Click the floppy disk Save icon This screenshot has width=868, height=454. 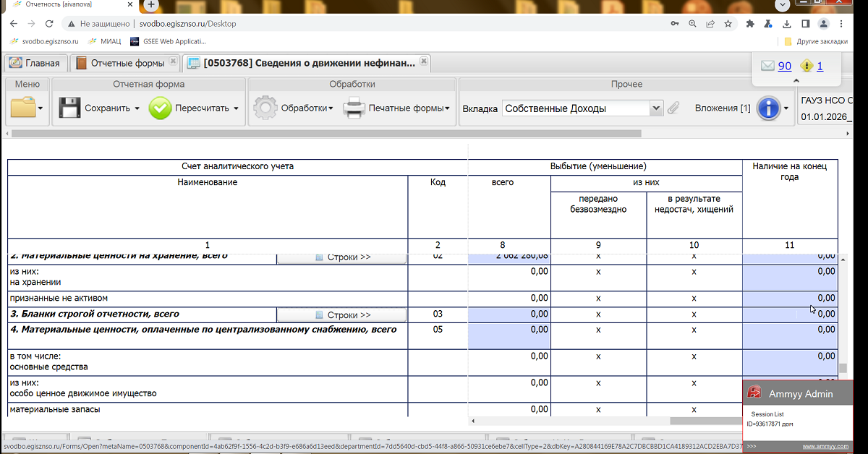pos(69,108)
